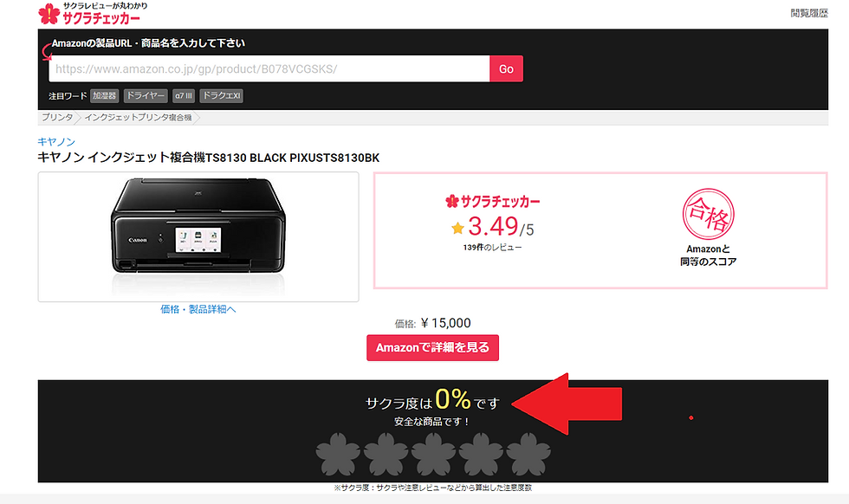Click the first gray sakura flower icon

click(338, 454)
